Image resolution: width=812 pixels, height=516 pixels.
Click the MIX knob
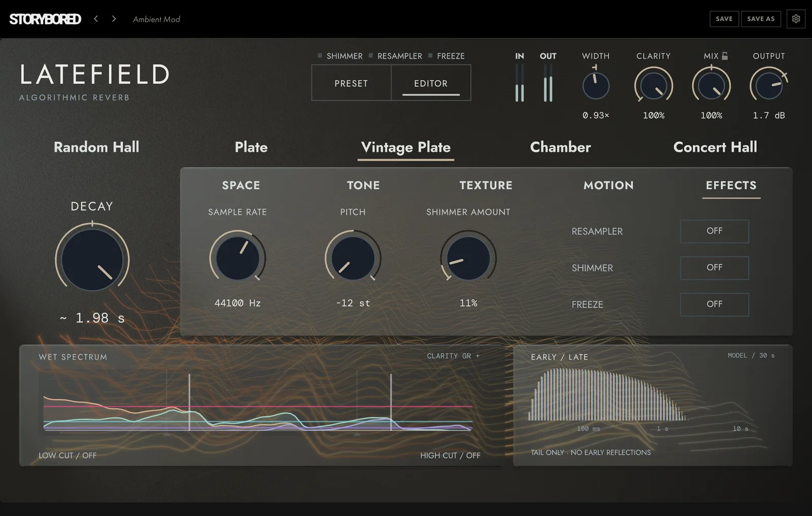point(712,85)
